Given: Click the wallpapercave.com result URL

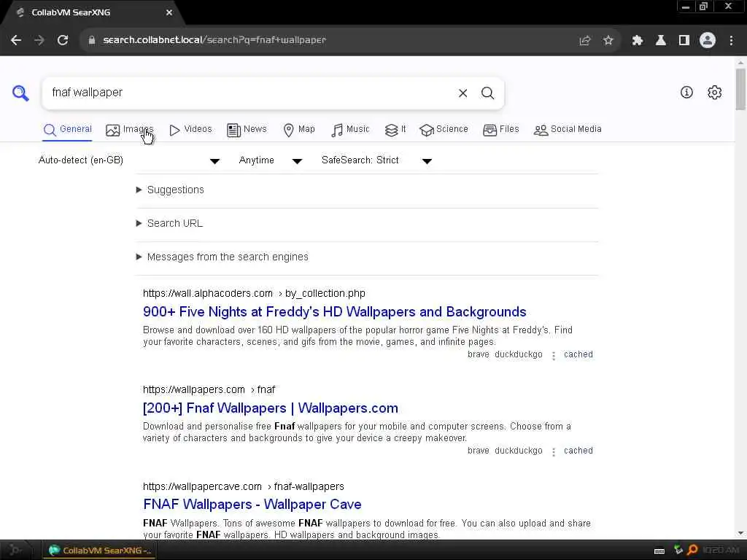Looking at the screenshot, I should [x=244, y=486].
